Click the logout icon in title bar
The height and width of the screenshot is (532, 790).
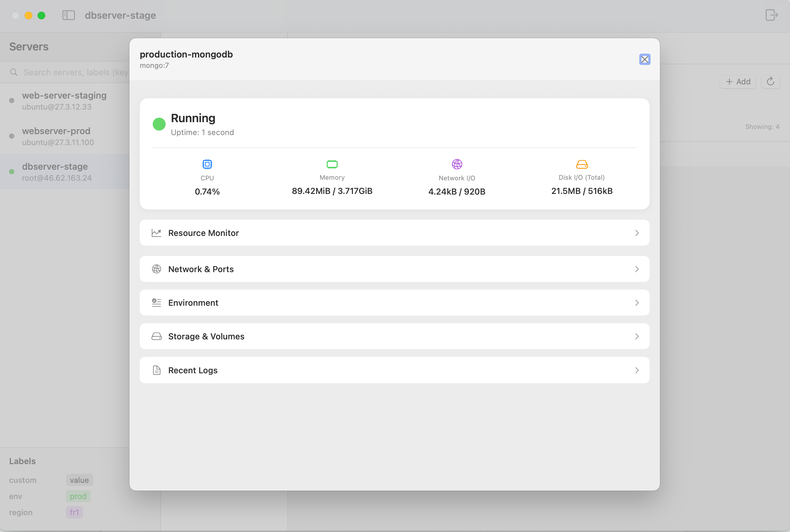pyautogui.click(x=771, y=15)
